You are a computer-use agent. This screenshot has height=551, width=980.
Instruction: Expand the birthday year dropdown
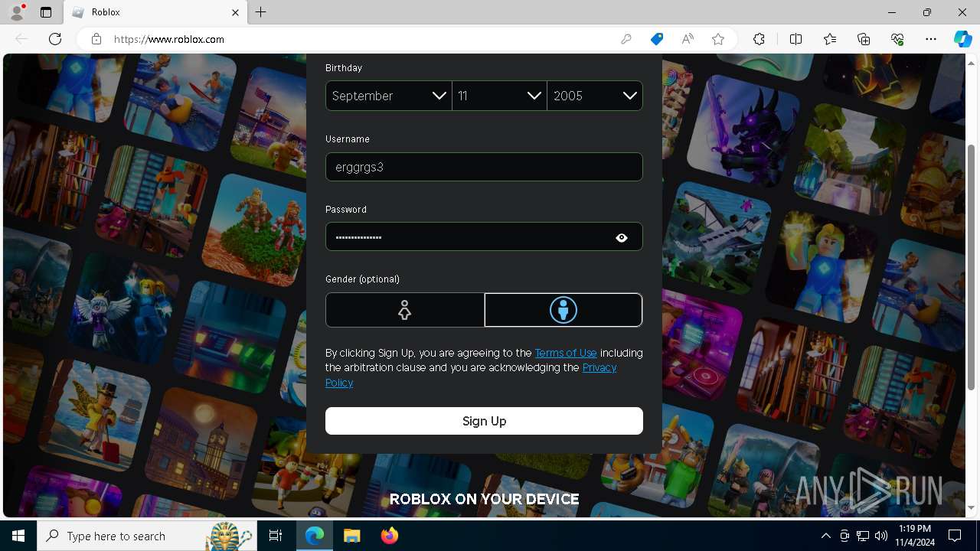(595, 96)
